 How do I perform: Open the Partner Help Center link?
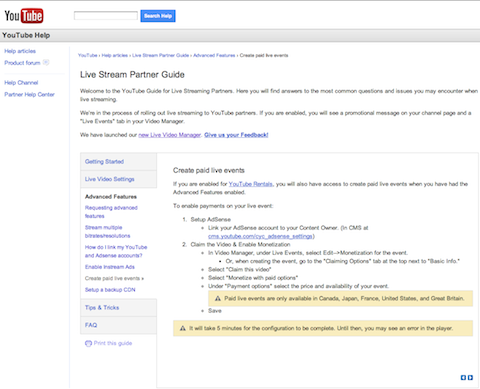[29, 94]
